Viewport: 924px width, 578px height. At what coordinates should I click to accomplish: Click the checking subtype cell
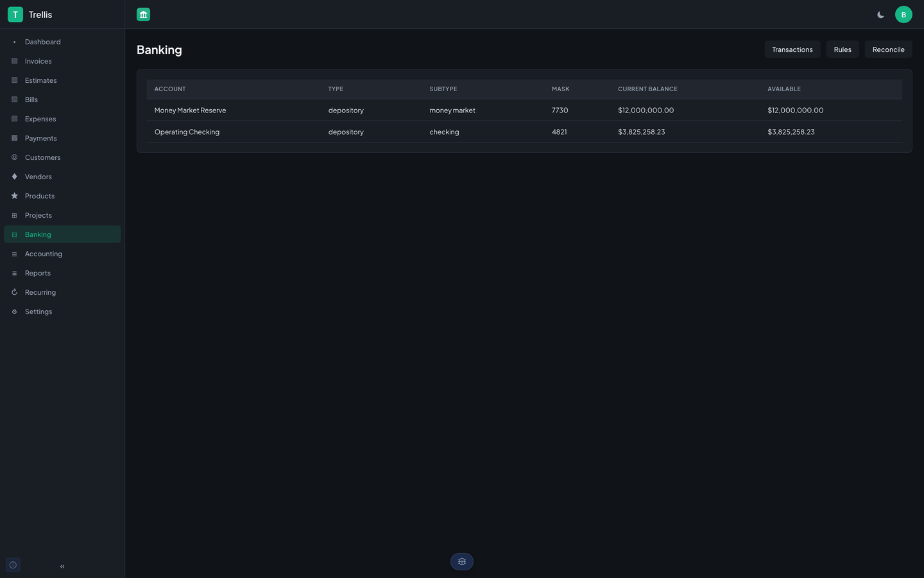pyautogui.click(x=444, y=132)
